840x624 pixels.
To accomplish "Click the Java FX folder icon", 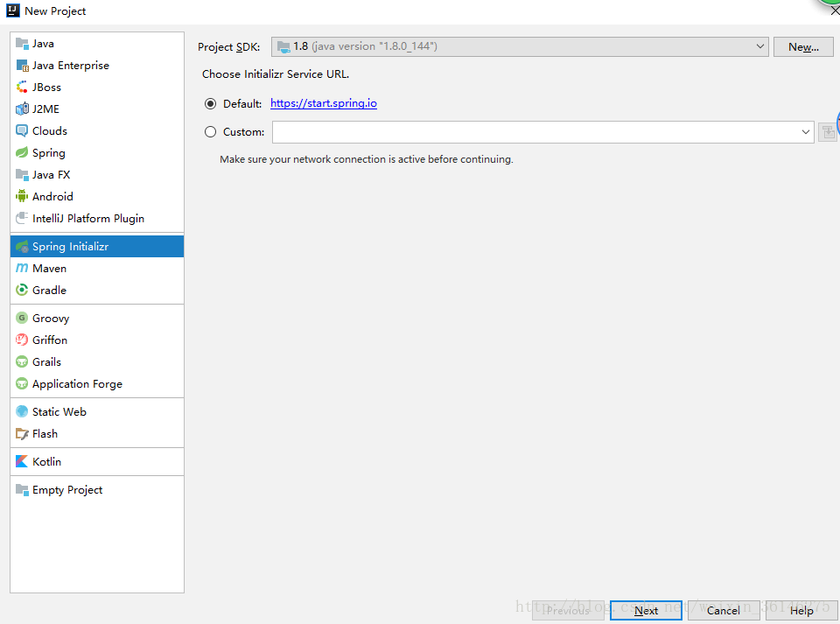I will [x=22, y=175].
